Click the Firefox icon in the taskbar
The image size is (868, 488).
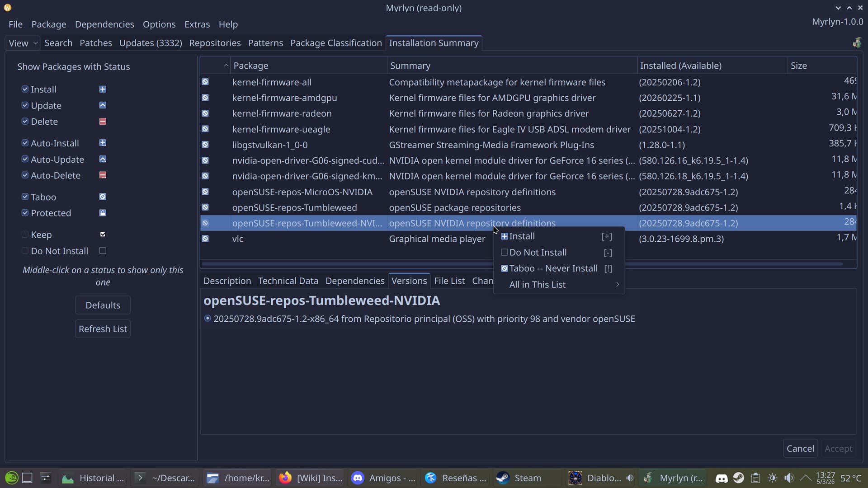pyautogui.click(x=285, y=478)
